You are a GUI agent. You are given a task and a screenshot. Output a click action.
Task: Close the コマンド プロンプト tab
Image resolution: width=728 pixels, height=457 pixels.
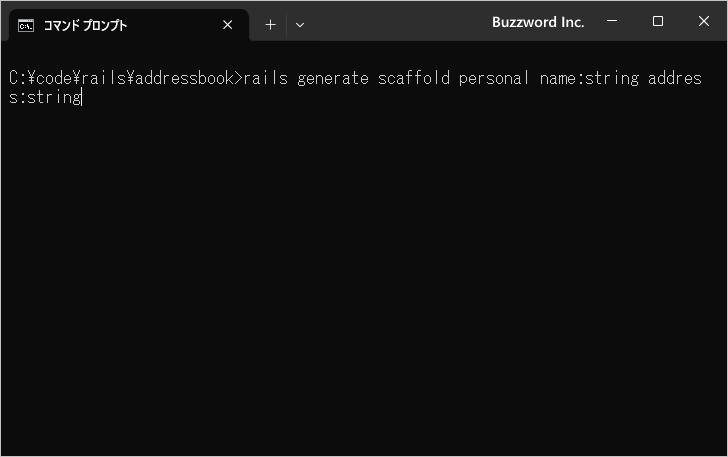[228, 25]
